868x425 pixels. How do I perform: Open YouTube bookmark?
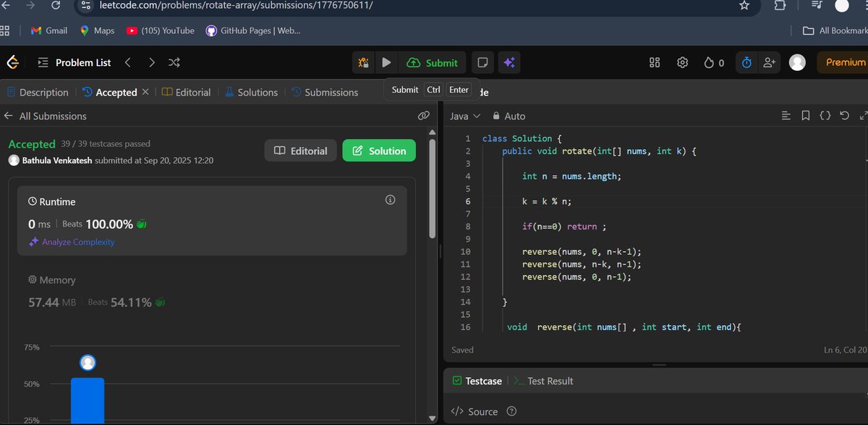click(x=160, y=30)
